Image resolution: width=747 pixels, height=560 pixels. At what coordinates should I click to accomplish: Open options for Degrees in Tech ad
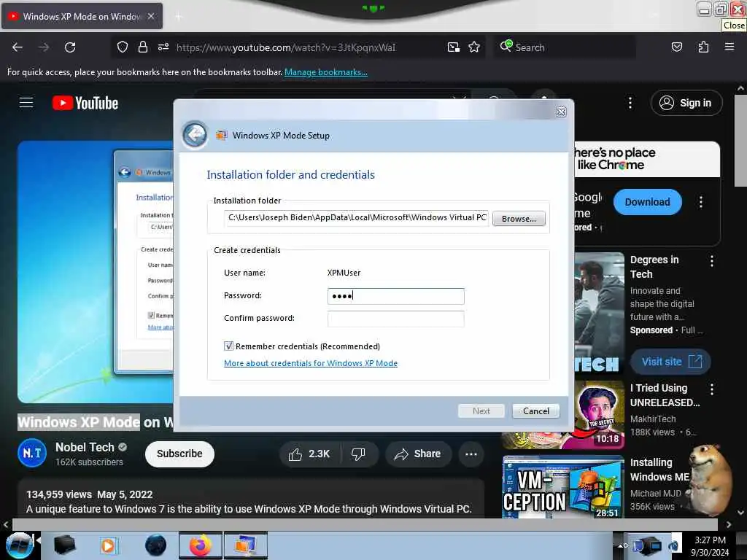click(x=712, y=261)
